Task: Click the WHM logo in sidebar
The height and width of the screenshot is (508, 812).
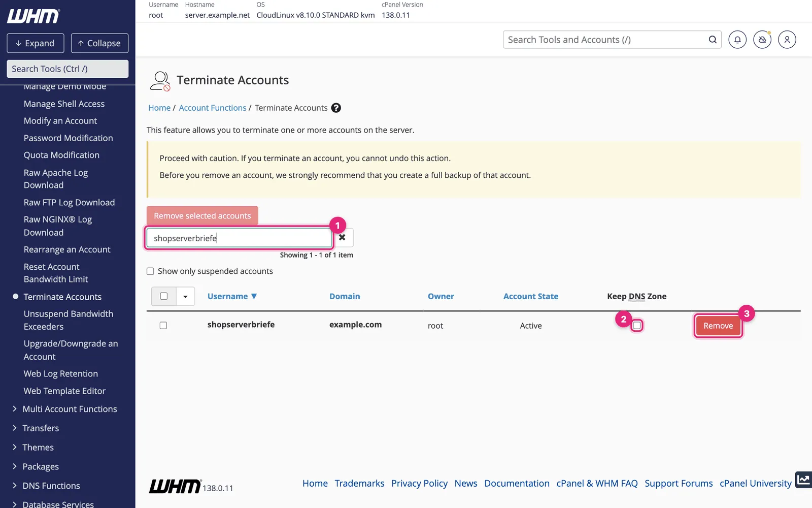Action: [x=33, y=16]
